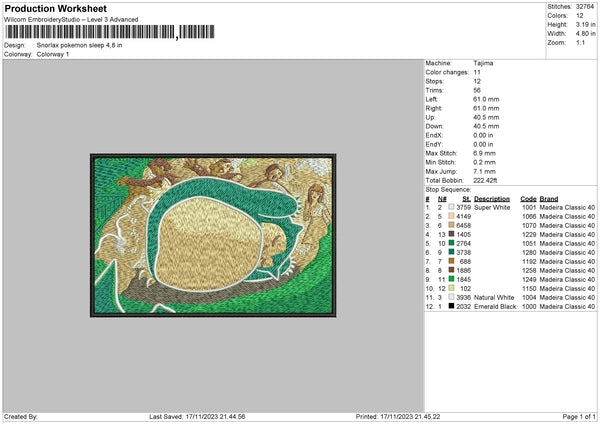Select the swatch for thread code 1066
This screenshot has width=600, height=424.
pos(452,216)
